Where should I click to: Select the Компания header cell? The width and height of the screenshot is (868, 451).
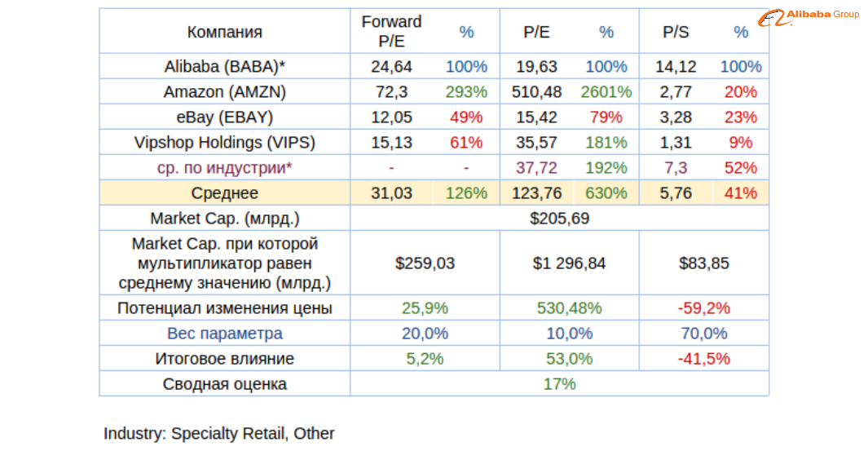[x=224, y=32]
